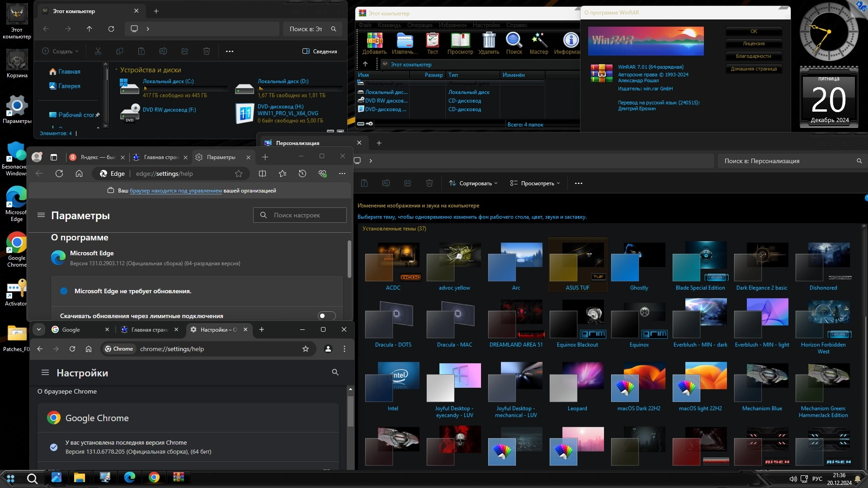Toggle Сведения details pane button
Screen dimensions: 868x488
tap(320, 52)
